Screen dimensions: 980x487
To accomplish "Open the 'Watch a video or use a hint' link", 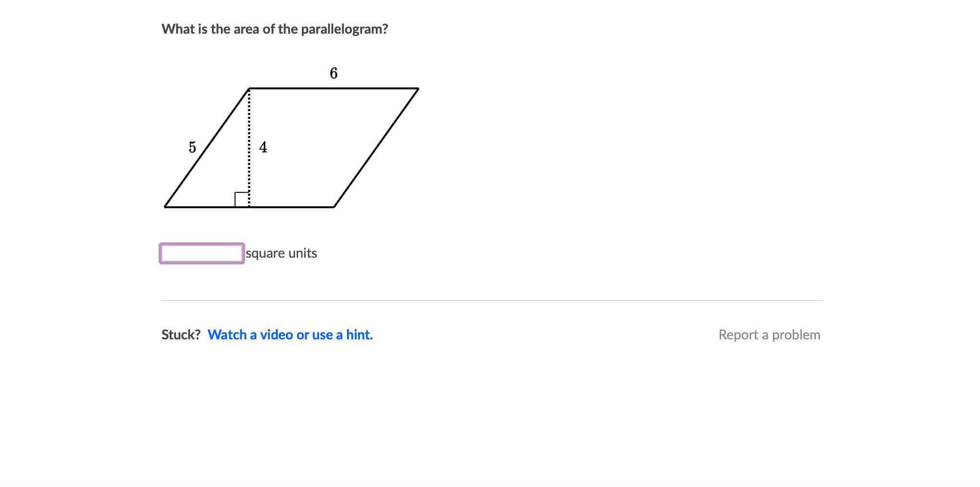I will pyautogui.click(x=290, y=335).
